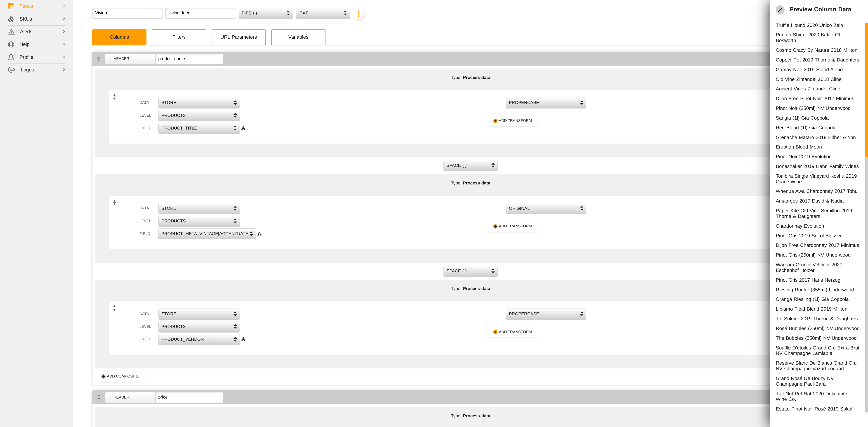868x427 pixels.
Task: Click the Logout arrow icon
Action: pos(12,70)
